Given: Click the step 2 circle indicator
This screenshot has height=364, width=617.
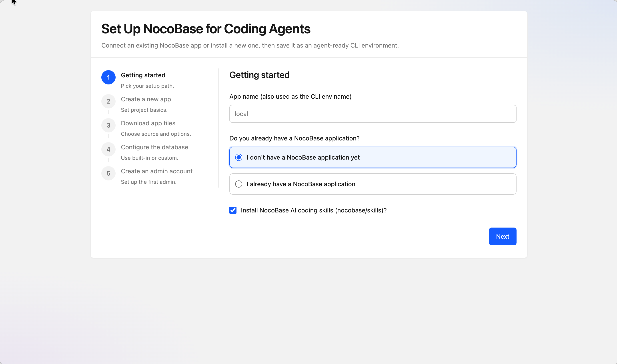Looking at the screenshot, I should (108, 101).
